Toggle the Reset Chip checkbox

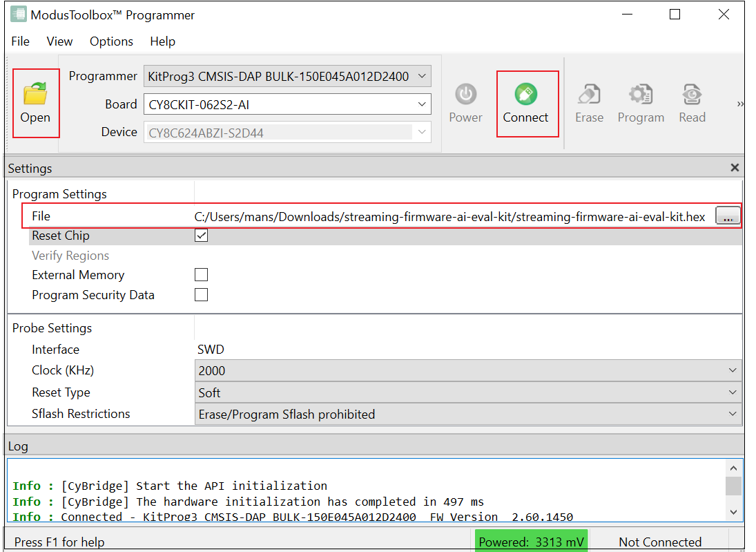coord(201,236)
